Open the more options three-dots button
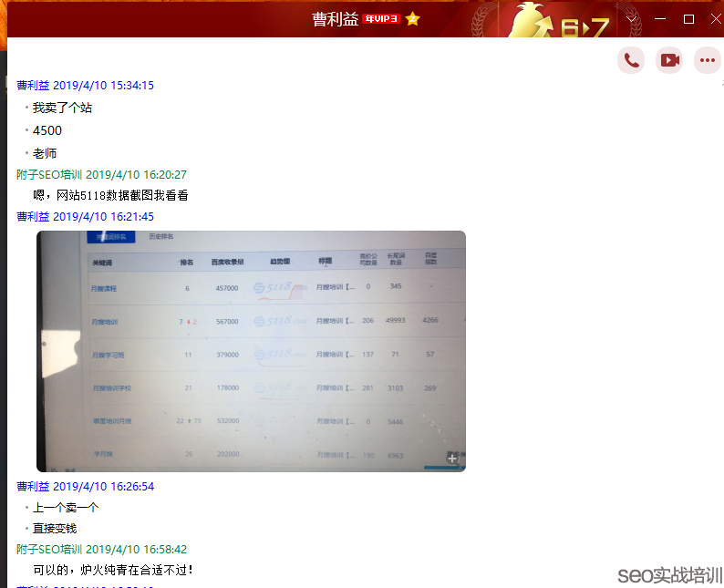724x588 pixels. click(x=708, y=60)
